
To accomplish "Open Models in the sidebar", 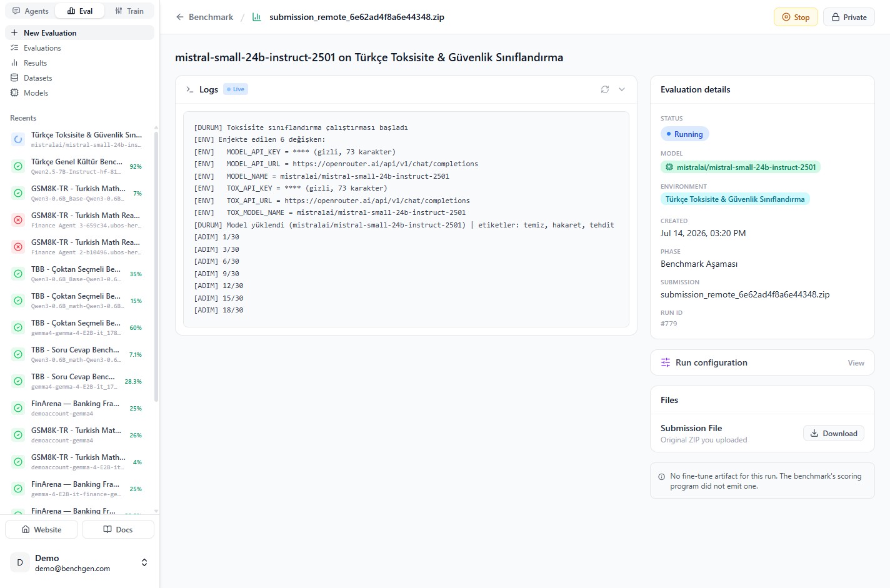I will [x=79, y=92].
